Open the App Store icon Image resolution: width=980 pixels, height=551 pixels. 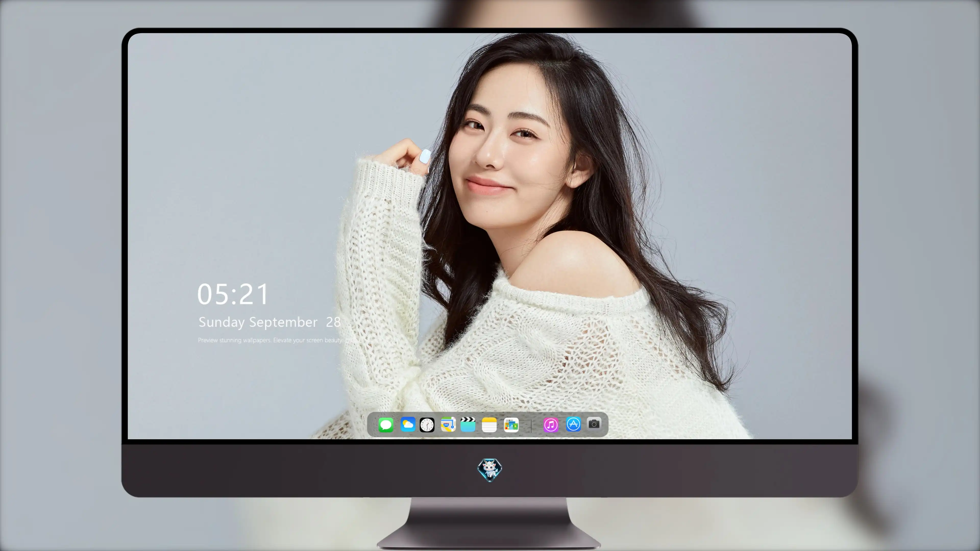573,424
